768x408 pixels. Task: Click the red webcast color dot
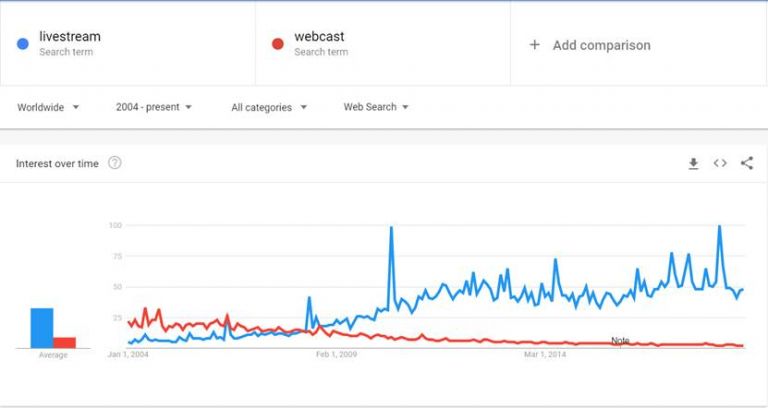click(277, 44)
